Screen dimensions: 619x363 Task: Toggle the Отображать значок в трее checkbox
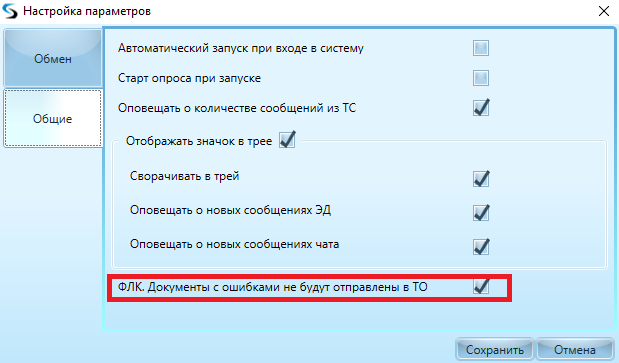pos(287,140)
